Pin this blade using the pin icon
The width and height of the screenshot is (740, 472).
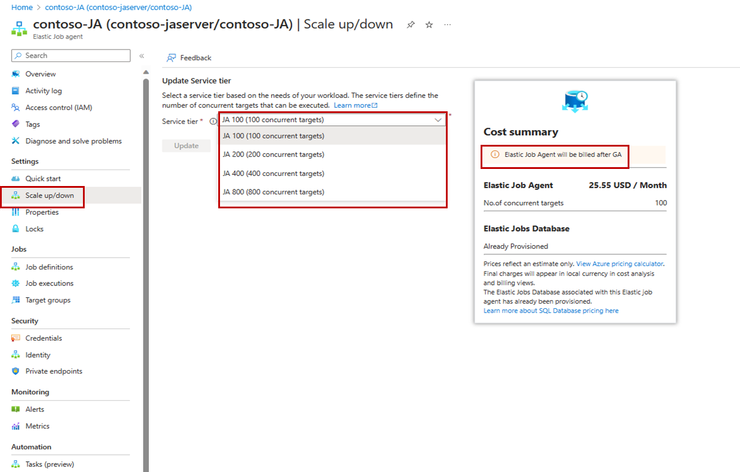coord(411,25)
